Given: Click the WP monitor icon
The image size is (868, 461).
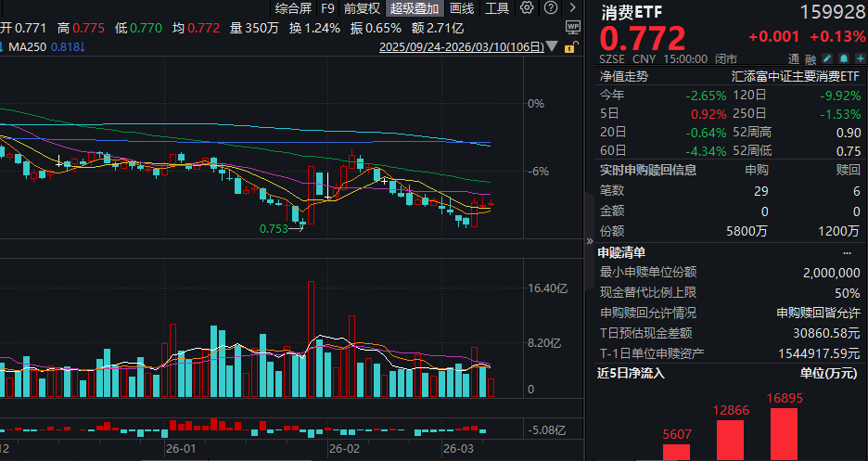Looking at the screenshot, I should (573, 27).
